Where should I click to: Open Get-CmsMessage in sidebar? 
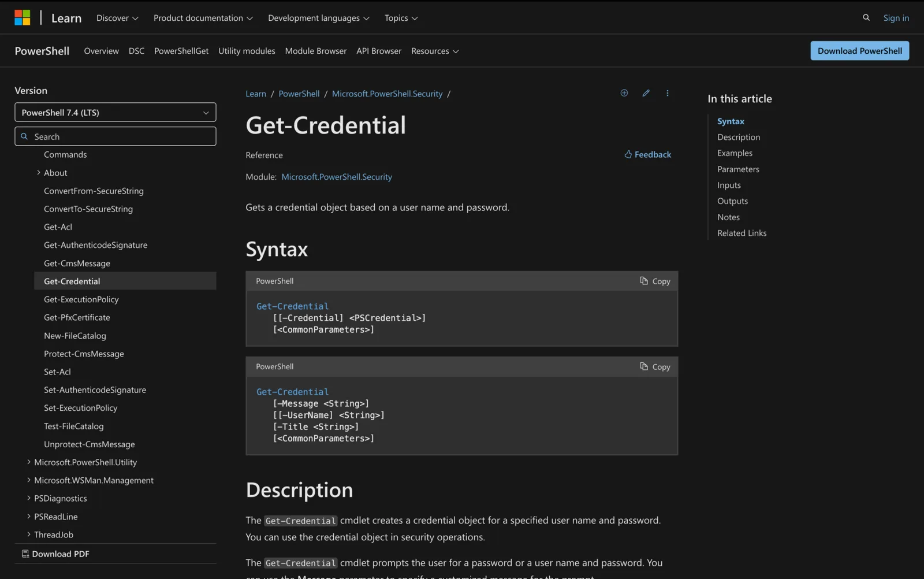77,263
